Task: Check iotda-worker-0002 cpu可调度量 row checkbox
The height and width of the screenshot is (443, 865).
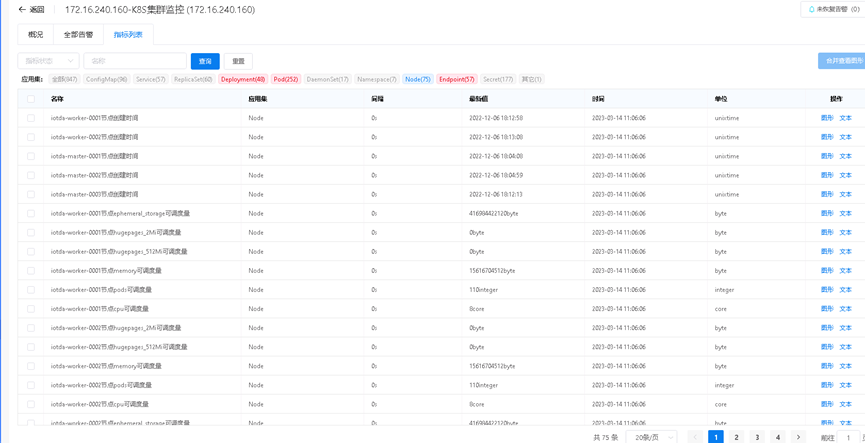Action: 31,404
